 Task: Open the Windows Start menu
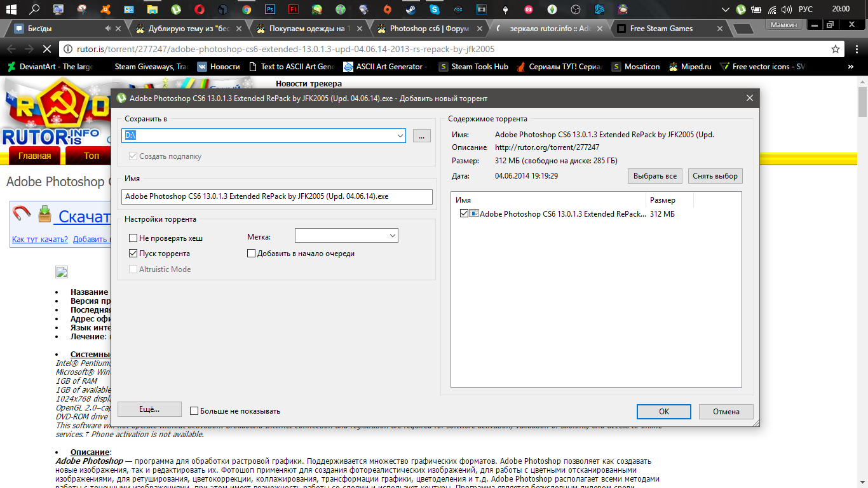[x=11, y=10]
